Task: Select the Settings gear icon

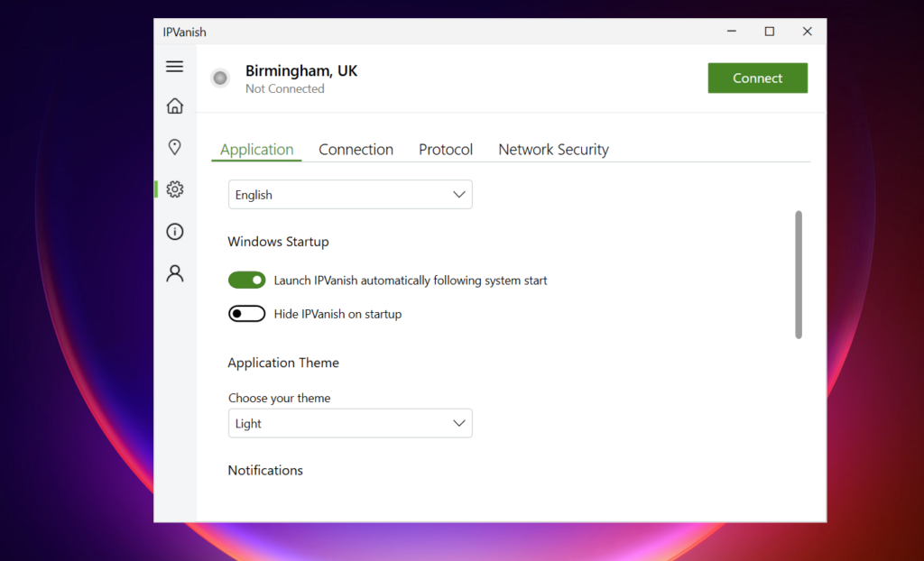Action: (174, 189)
